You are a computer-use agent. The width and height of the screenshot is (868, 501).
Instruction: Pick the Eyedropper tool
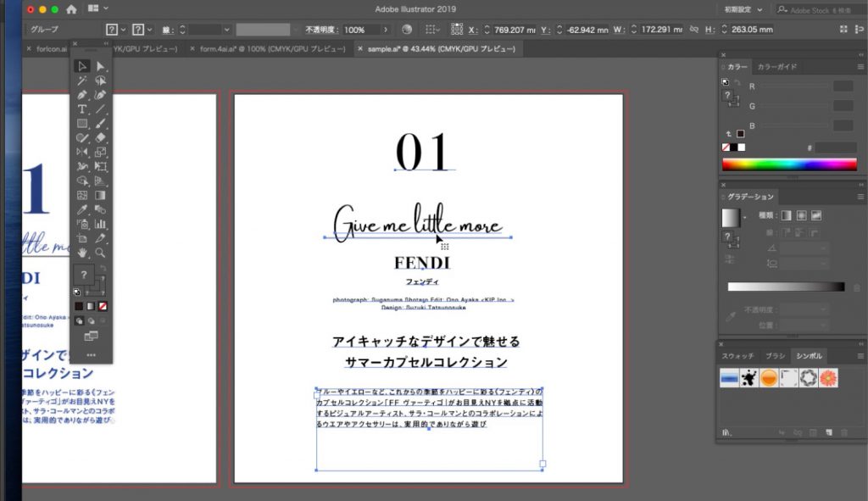[x=82, y=210]
